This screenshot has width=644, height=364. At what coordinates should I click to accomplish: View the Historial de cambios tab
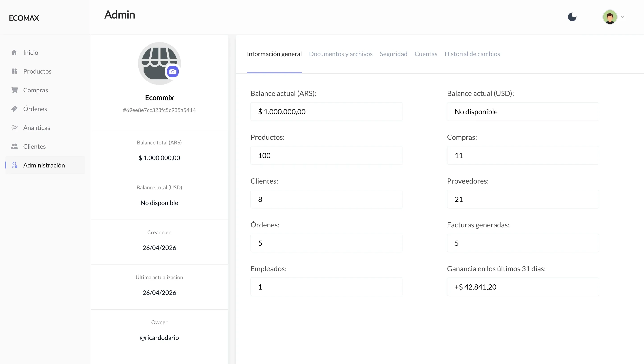tap(472, 54)
